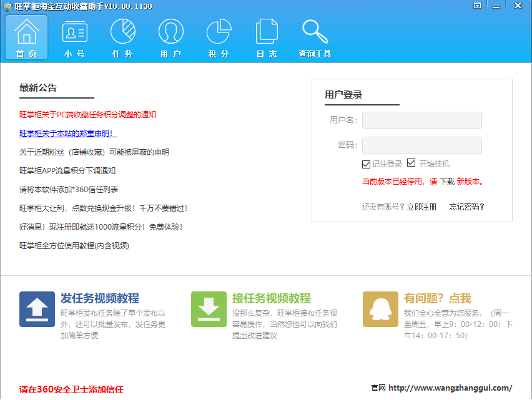This screenshot has height=400, width=532.
Task: Click the green download arrow tutorial icon
Action: pyautogui.click(x=209, y=309)
